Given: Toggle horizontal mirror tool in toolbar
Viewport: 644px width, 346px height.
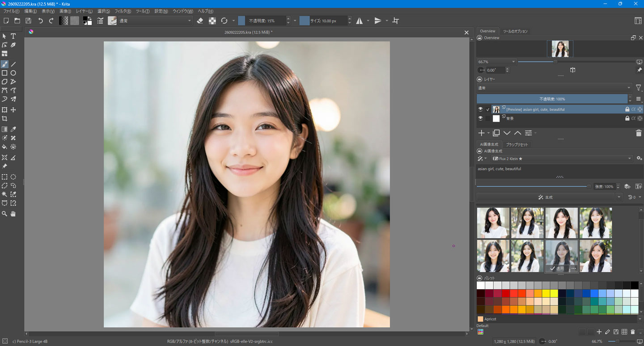Looking at the screenshot, I should click(x=359, y=21).
